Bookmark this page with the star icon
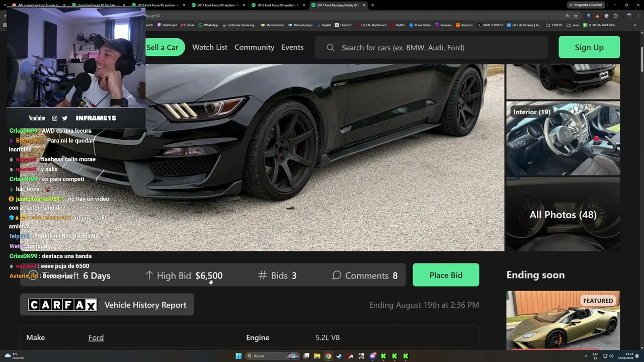 576,16
